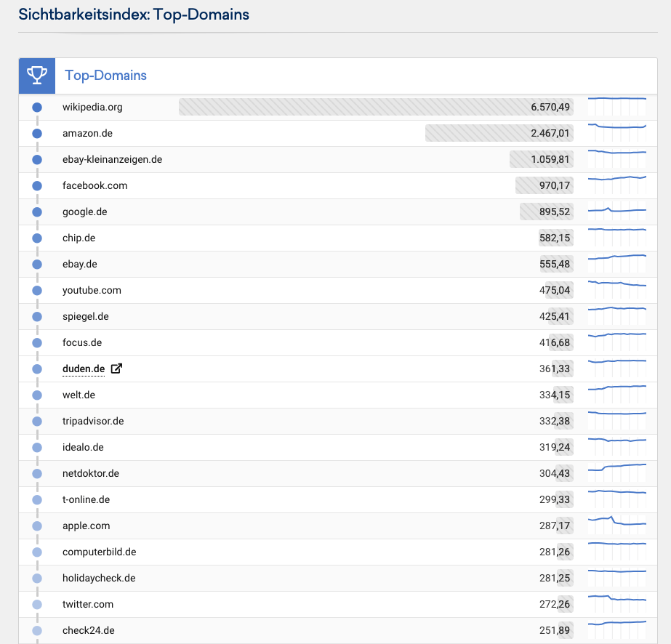Screen dimensions: 671x644
Task: Open the external link icon next to duden.de
Action: pos(116,369)
